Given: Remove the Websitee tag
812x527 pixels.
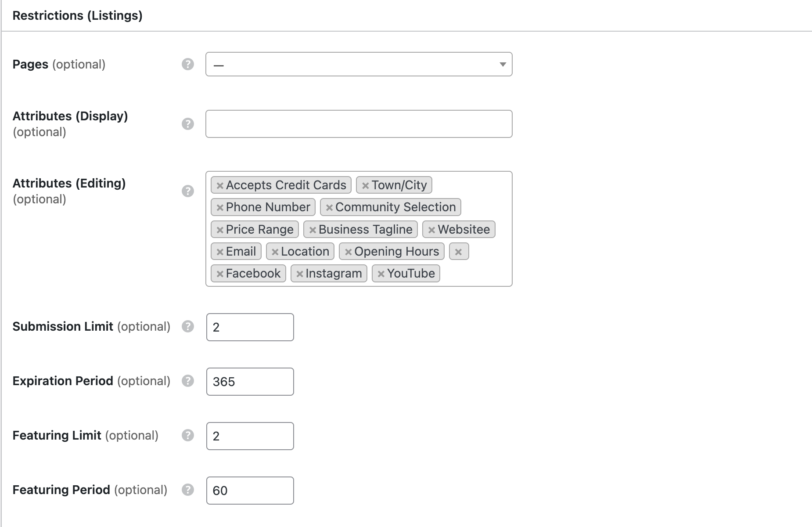Looking at the screenshot, I should coord(431,230).
